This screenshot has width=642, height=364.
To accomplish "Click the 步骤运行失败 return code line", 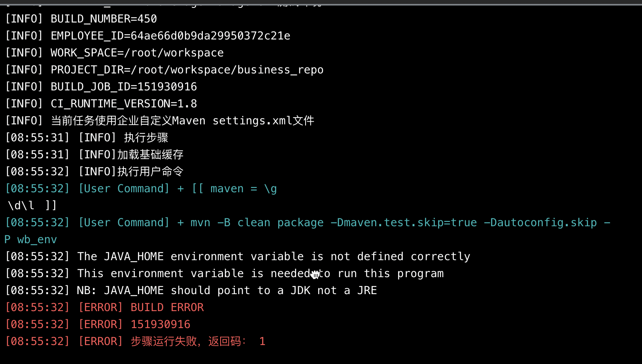I will pyautogui.click(x=135, y=341).
